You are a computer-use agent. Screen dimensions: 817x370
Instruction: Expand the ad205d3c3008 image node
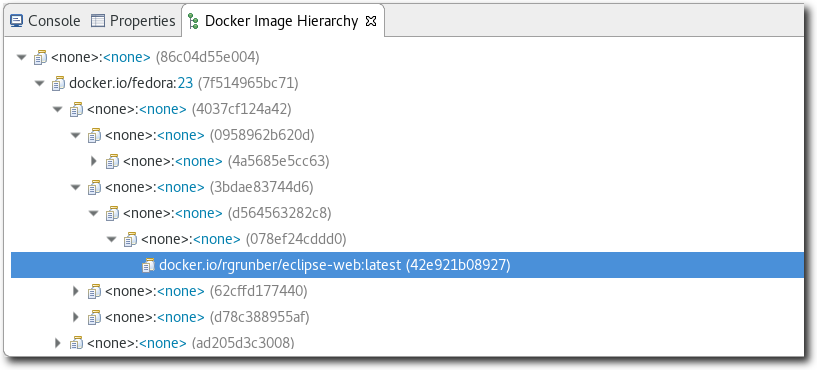58,342
